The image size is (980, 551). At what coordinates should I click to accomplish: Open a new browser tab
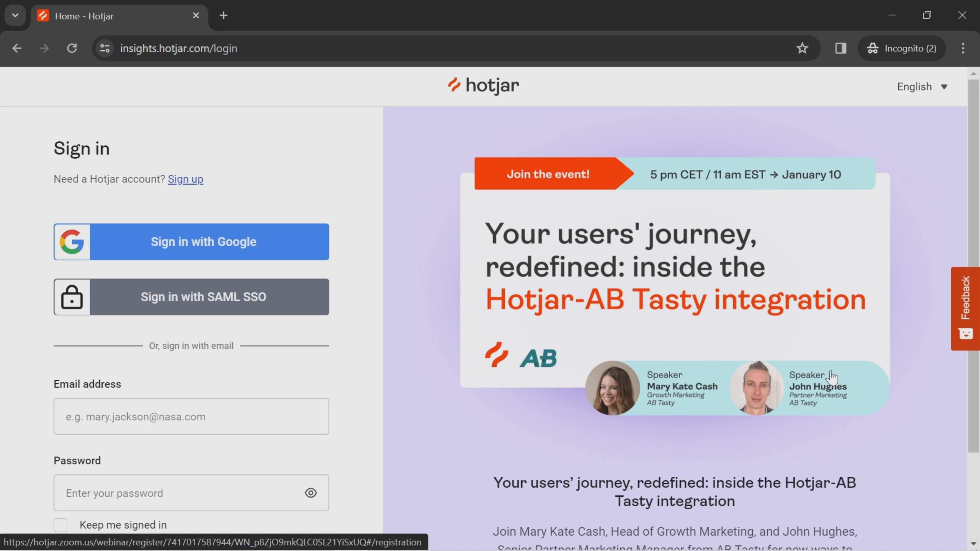tap(223, 16)
